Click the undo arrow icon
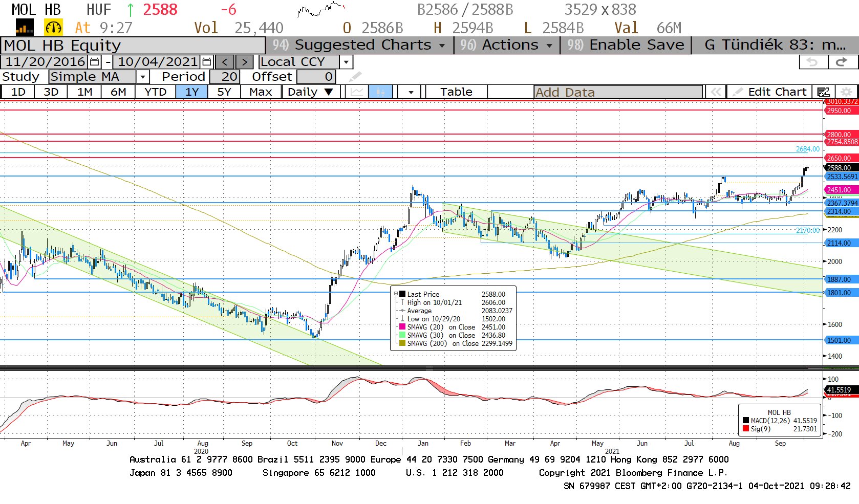The image size is (859, 504). click(812, 62)
